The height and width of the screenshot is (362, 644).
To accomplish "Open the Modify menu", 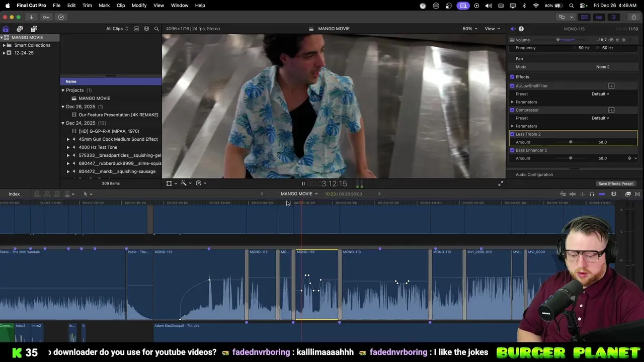I will 139,5.
